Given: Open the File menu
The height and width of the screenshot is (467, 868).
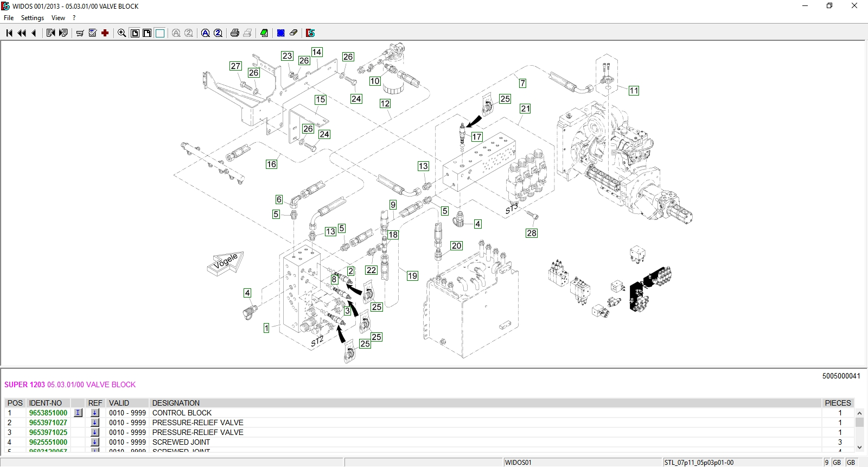Looking at the screenshot, I should tap(9, 18).
